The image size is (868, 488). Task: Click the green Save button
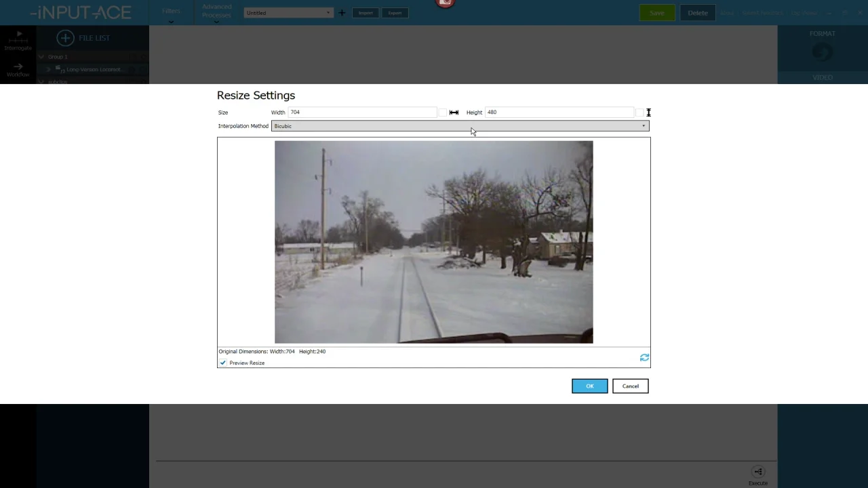pos(656,13)
